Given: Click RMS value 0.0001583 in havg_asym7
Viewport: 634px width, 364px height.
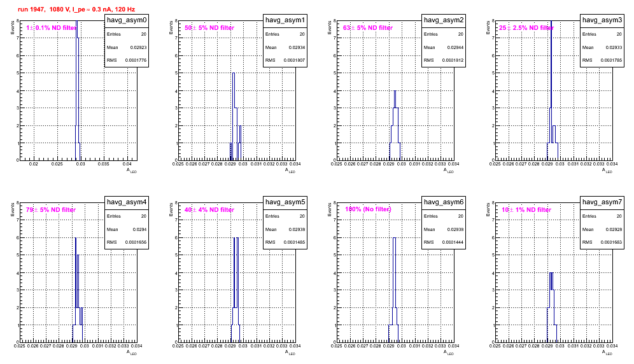Looking at the screenshot, I should (x=611, y=242).
